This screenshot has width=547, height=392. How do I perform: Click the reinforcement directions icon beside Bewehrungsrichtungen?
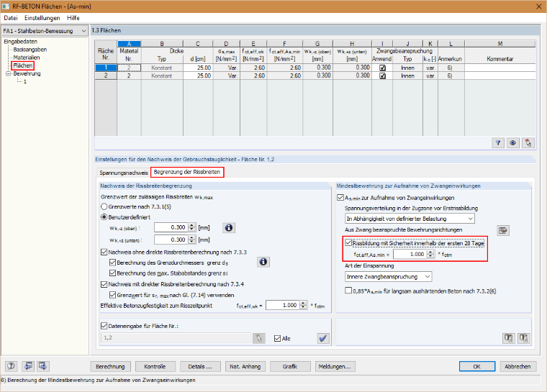tap(502, 230)
